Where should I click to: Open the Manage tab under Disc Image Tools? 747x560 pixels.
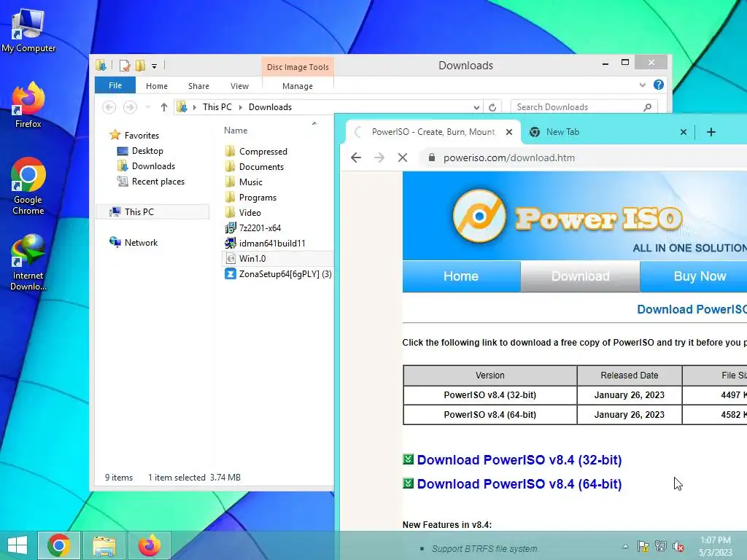tap(298, 86)
